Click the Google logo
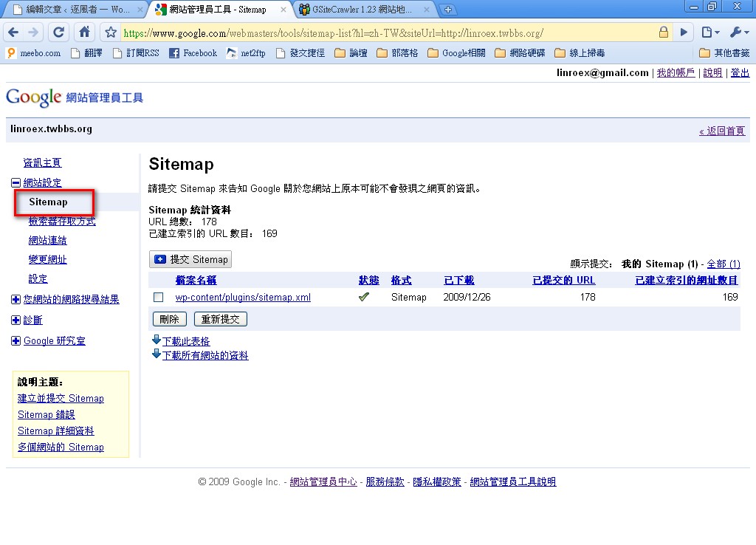The image size is (756, 545). 34,97
